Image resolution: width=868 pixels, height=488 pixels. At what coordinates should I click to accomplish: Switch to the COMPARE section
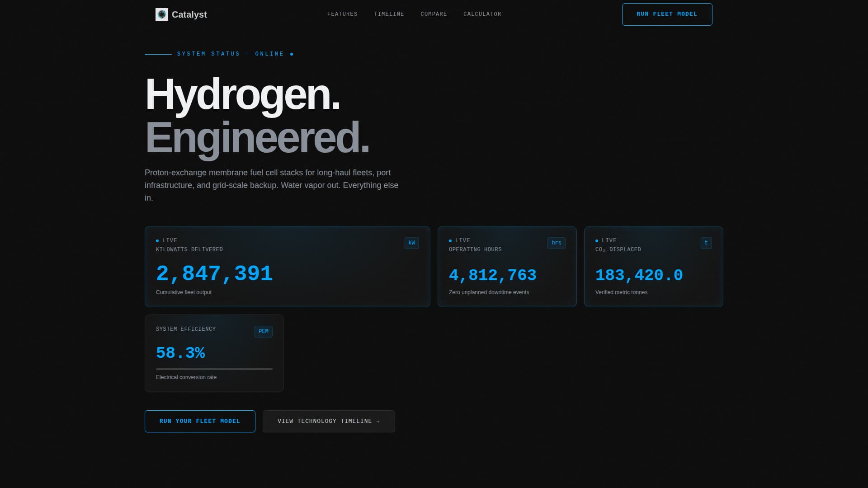point(434,14)
